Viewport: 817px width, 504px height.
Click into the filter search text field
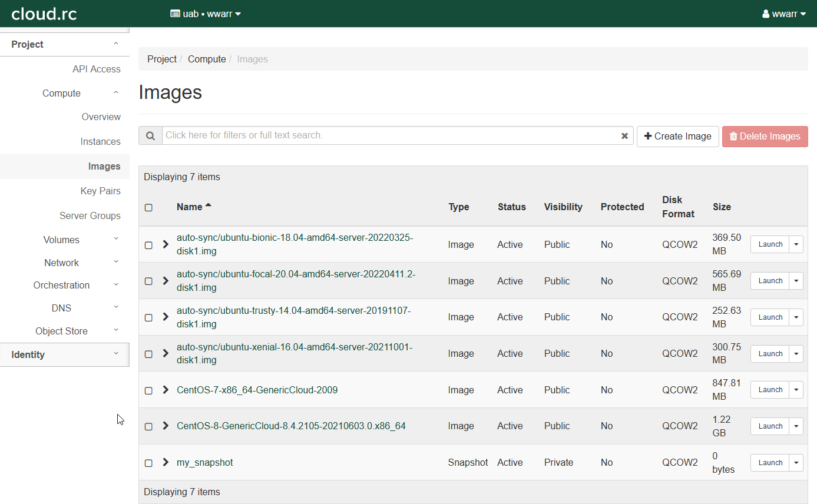(389, 135)
